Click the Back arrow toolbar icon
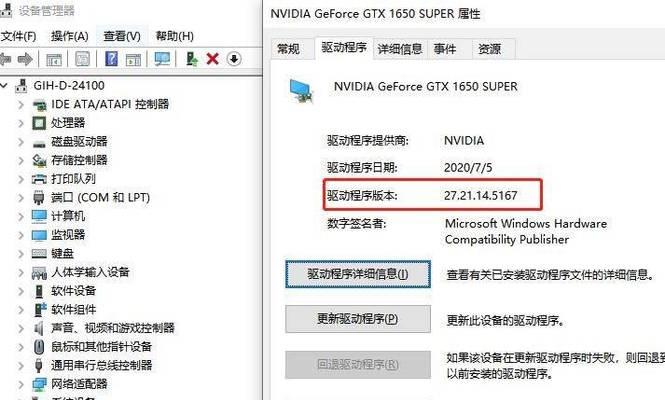 [5, 59]
